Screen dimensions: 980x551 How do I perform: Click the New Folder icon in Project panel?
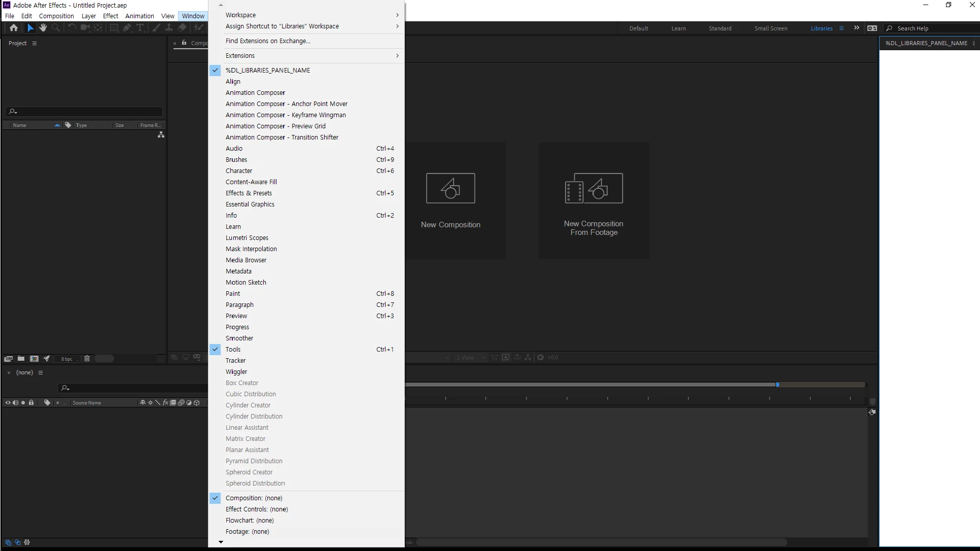21,359
